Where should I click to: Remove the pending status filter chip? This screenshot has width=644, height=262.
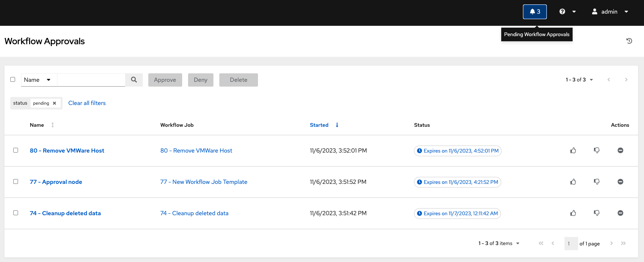tap(54, 103)
